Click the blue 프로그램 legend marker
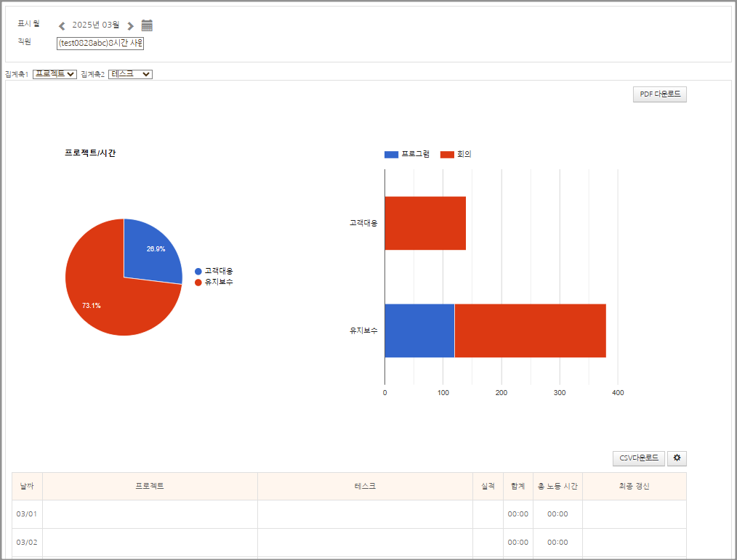Screen dimensions: 737x560 pyautogui.click(x=391, y=154)
